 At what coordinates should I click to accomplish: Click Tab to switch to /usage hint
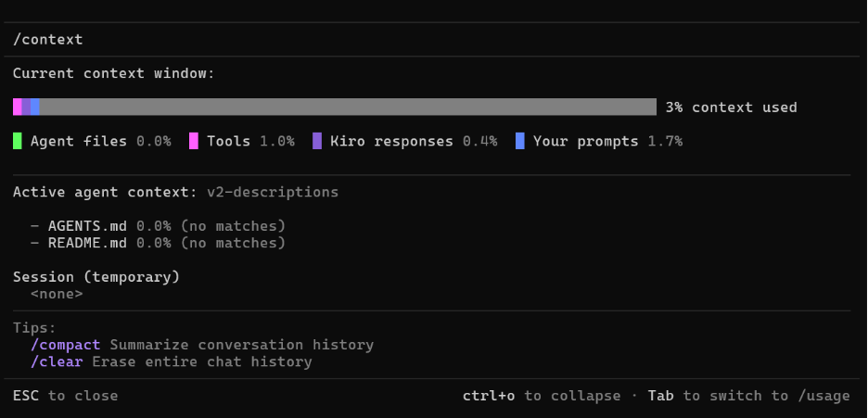(749, 396)
